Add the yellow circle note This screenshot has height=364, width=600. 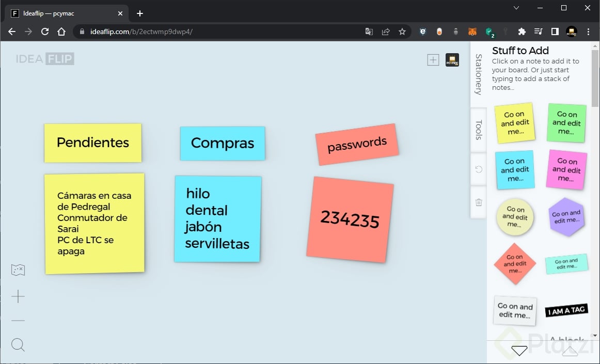pos(515,217)
